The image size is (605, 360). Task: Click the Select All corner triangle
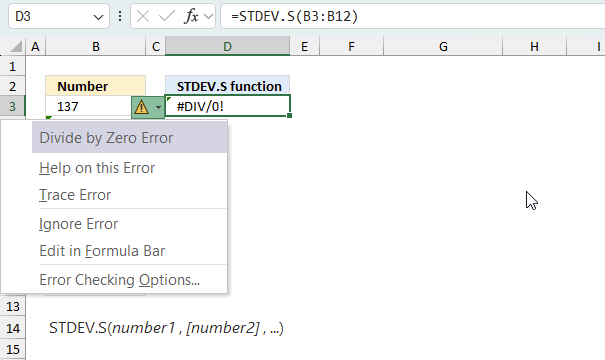click(16, 47)
